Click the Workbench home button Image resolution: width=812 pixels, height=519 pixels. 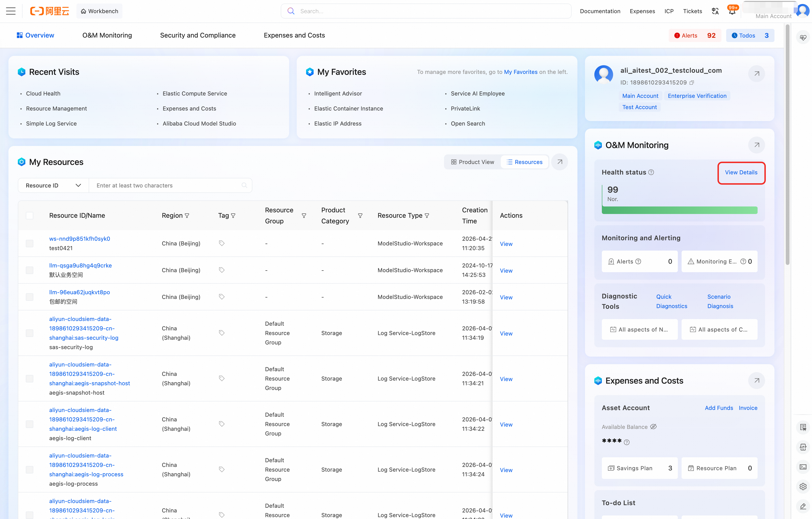click(99, 11)
